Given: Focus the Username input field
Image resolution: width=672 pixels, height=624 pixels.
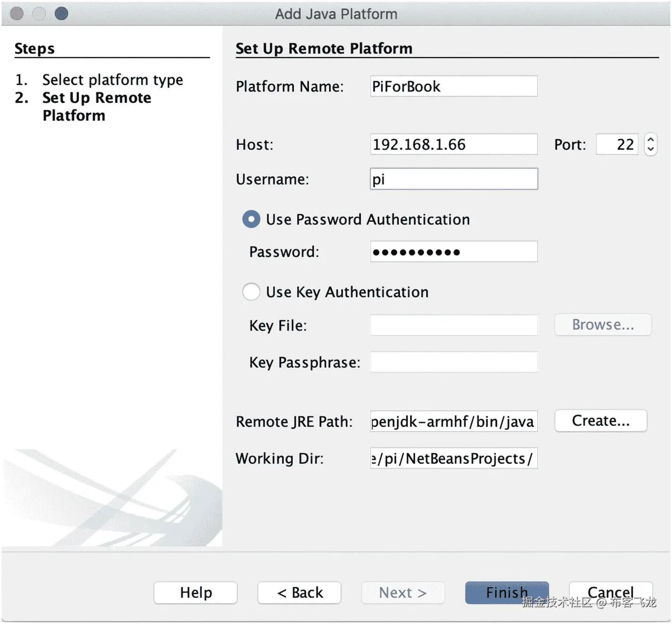Looking at the screenshot, I should coord(453,179).
